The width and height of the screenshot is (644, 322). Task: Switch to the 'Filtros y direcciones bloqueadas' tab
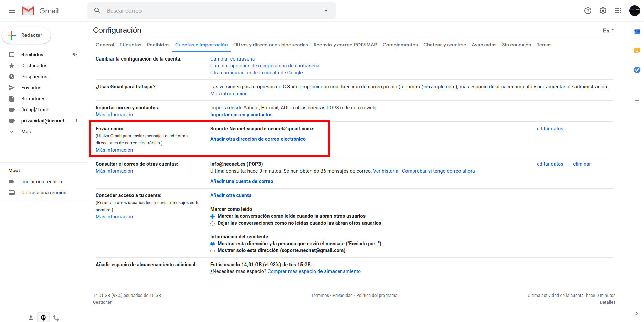point(270,45)
